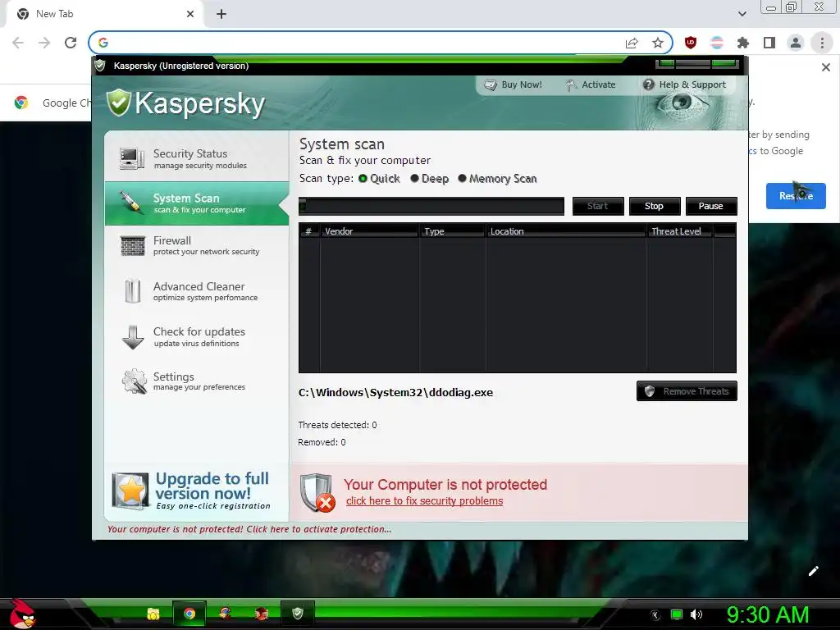This screenshot has height=630, width=840.
Task: Open Settings section
Action: click(197, 381)
